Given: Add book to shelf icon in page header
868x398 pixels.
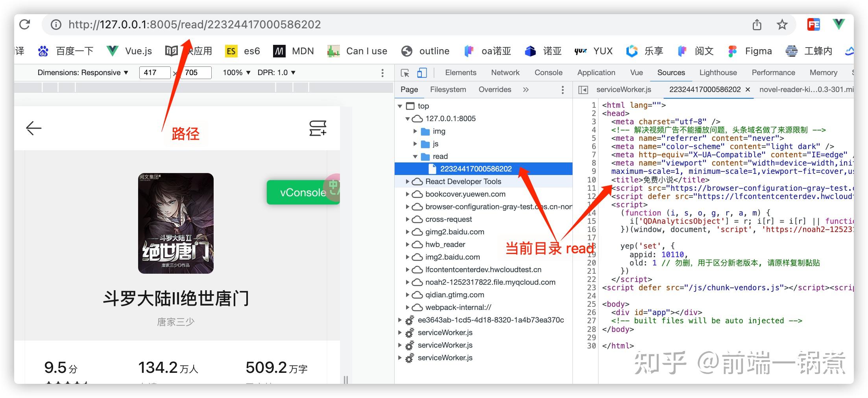Looking at the screenshot, I should [318, 128].
